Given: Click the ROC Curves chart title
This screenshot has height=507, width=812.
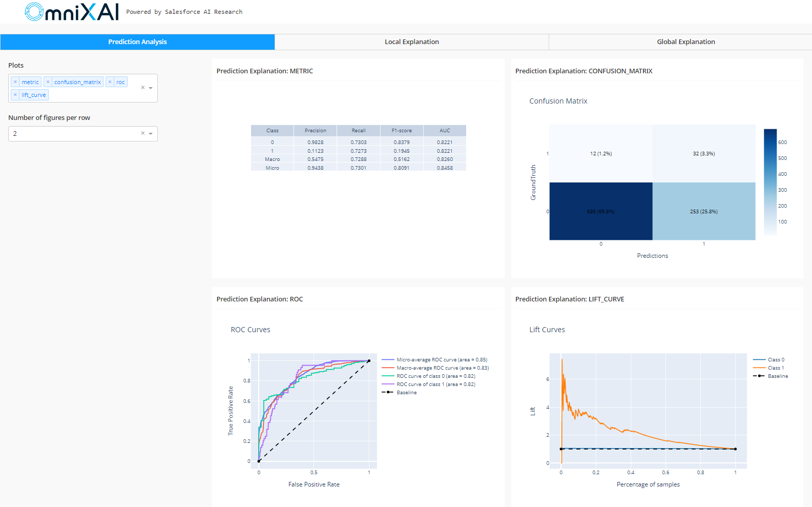Looking at the screenshot, I should coord(251,330).
